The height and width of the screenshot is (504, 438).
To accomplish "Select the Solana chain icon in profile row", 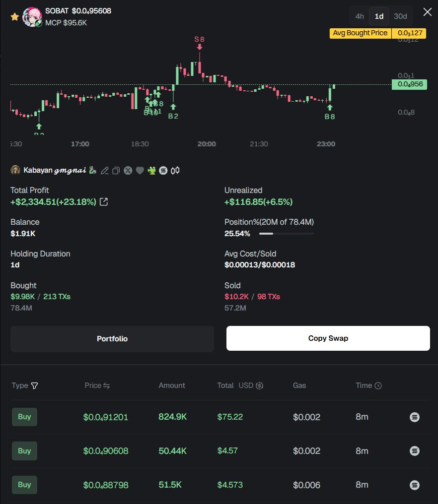I will 163,170.
